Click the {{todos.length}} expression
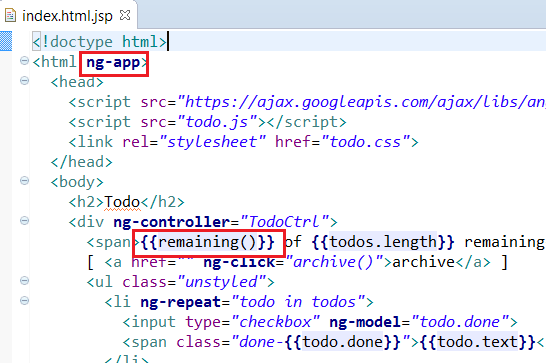546x363 pixels. pos(383,242)
